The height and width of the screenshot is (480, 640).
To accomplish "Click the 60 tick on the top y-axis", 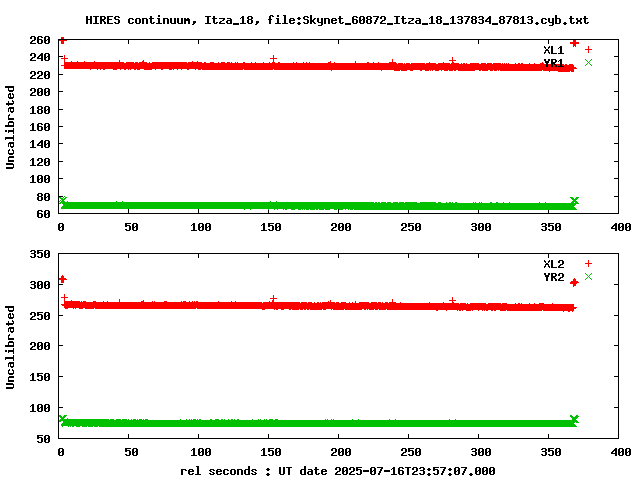I will click(43, 214).
